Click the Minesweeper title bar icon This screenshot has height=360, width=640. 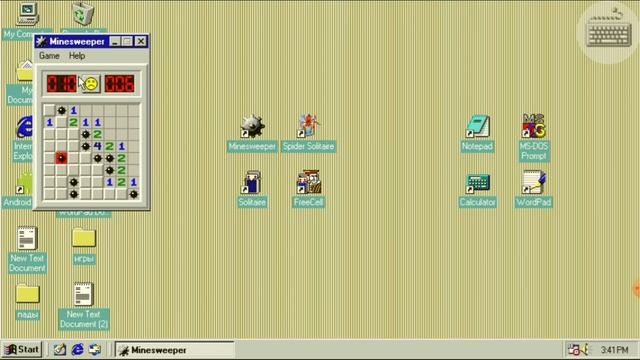(41, 42)
